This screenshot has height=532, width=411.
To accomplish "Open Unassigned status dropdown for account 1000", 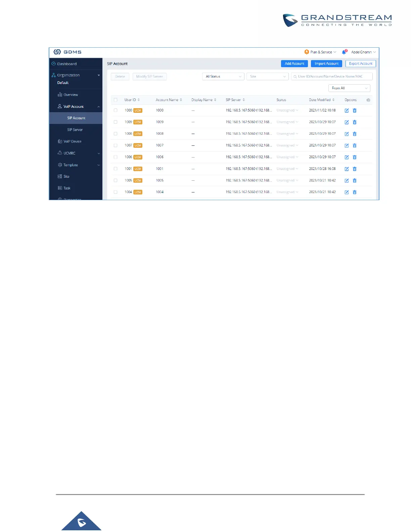I will tap(287, 110).
